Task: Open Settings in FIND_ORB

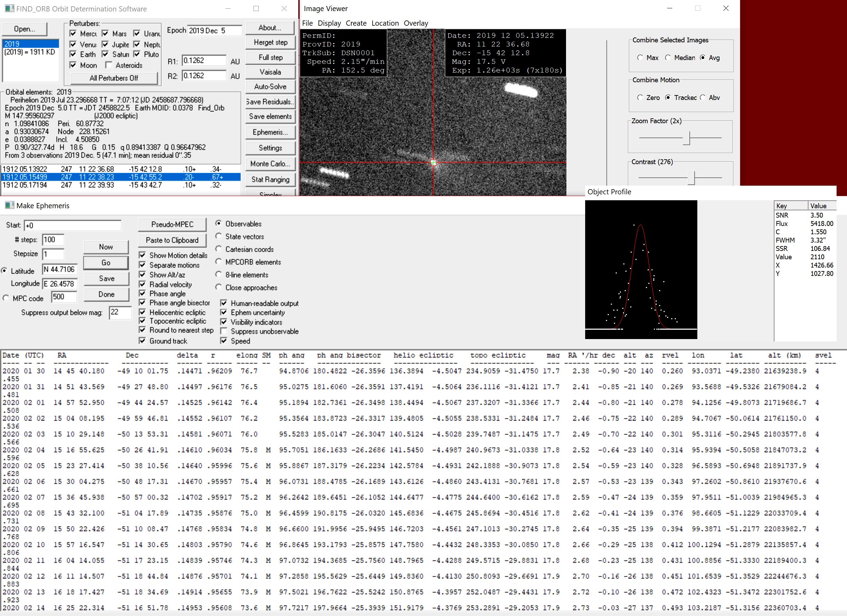Action: click(271, 148)
